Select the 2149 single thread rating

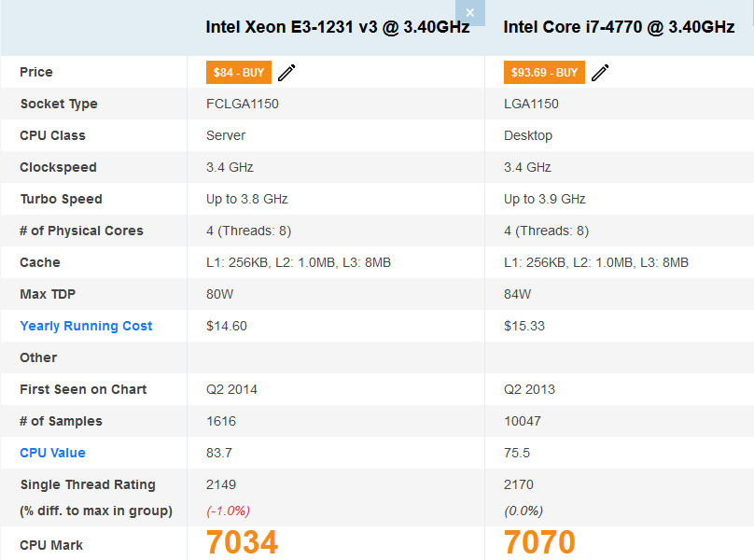pos(221,484)
